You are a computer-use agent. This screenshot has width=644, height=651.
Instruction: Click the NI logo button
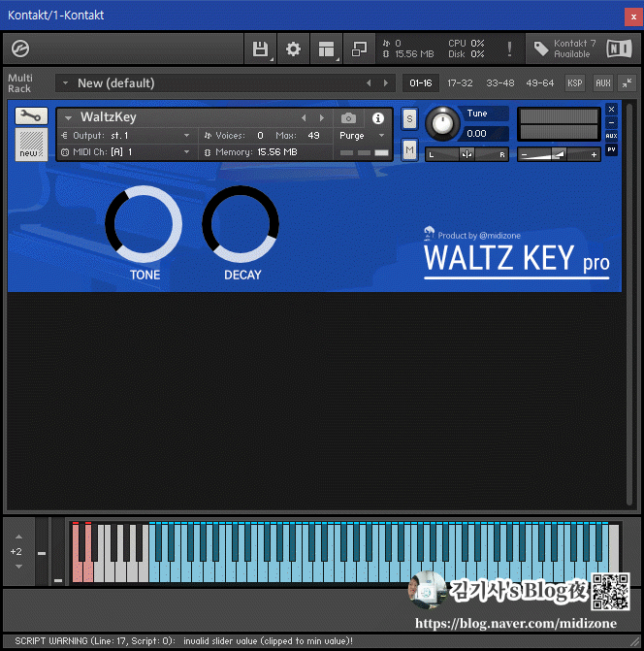[619, 49]
